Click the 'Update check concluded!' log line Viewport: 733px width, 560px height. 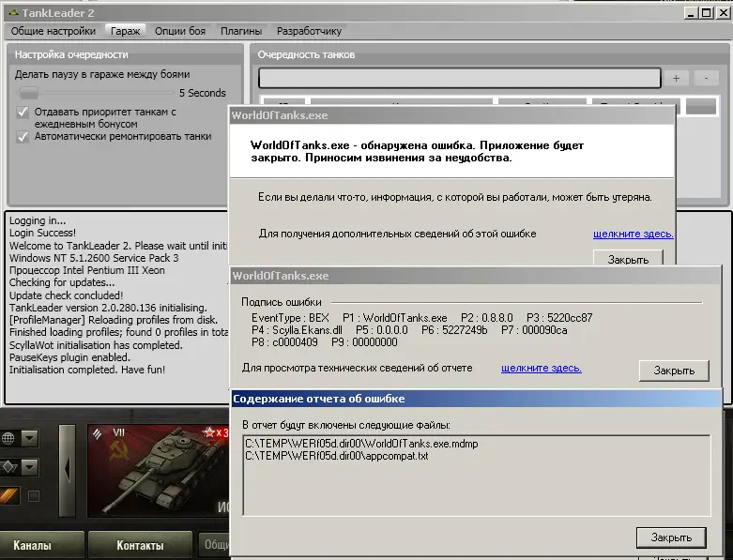(66, 295)
